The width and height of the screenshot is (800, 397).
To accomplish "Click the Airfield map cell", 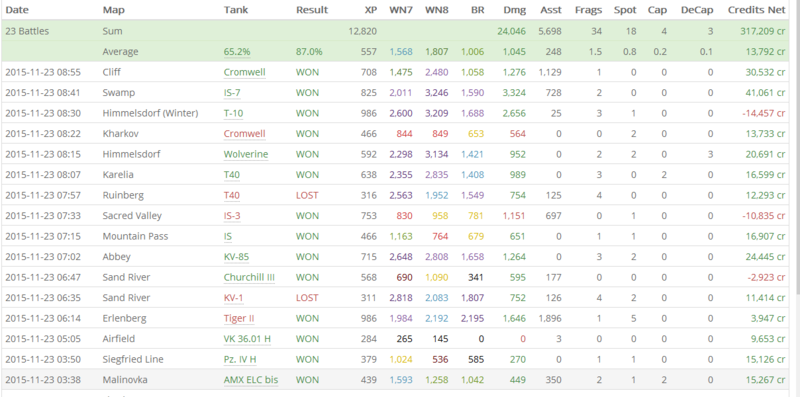I will click(x=119, y=339).
